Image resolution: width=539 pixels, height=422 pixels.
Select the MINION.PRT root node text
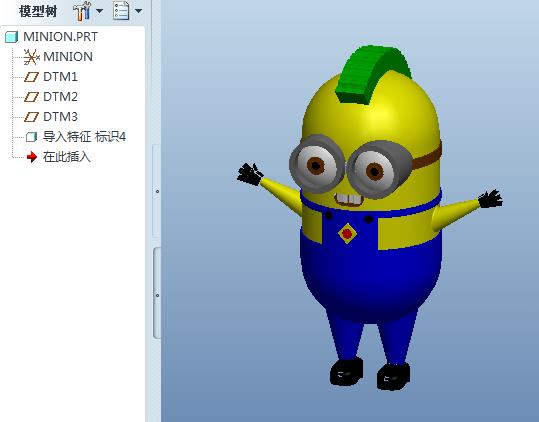(60, 37)
